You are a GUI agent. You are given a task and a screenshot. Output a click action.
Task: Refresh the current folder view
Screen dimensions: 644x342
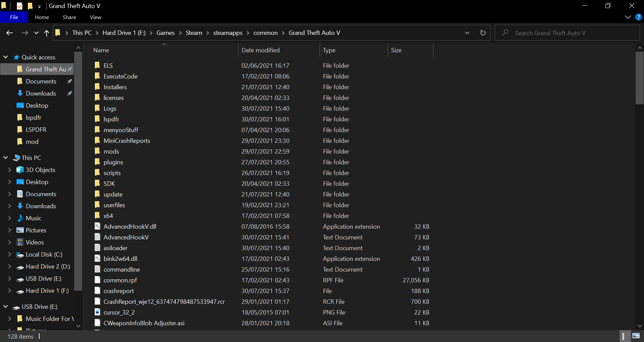coord(483,33)
